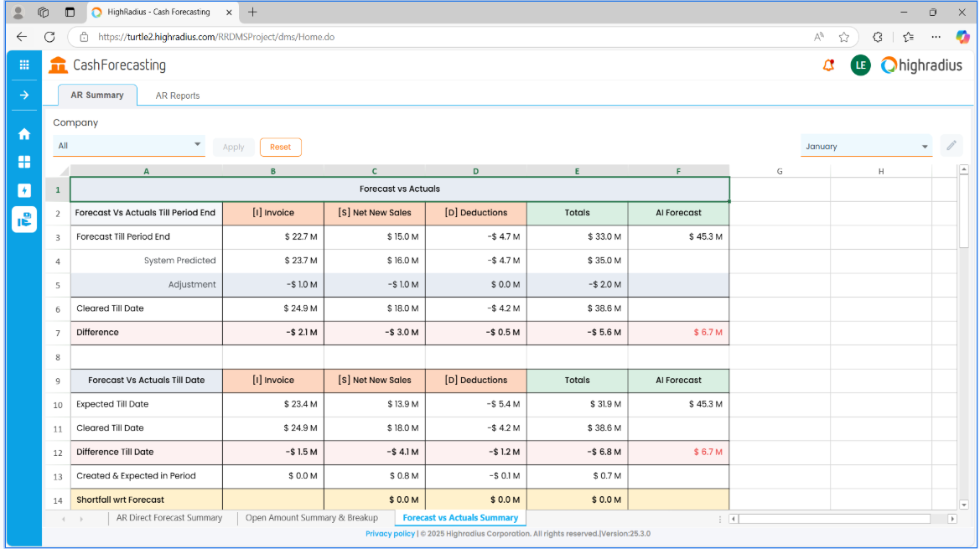Click the CashForecasting bank logo icon
The height and width of the screenshot is (549, 980).
coord(58,65)
